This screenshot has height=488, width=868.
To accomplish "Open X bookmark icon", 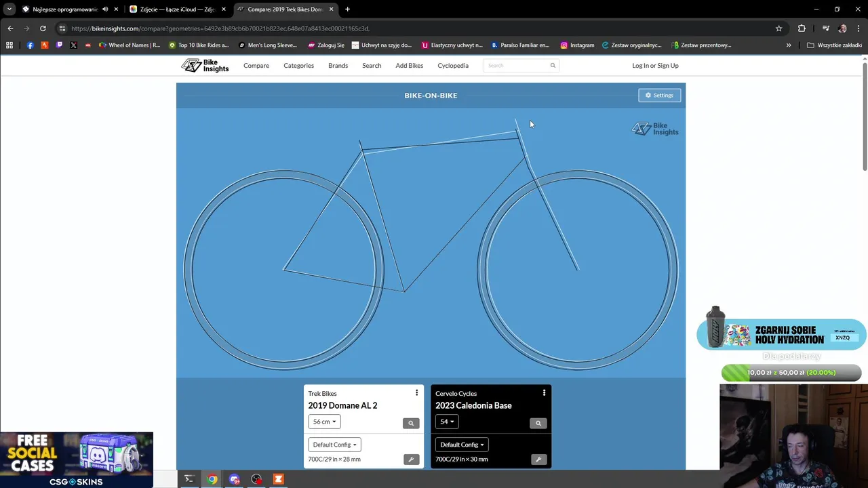I will [73, 45].
